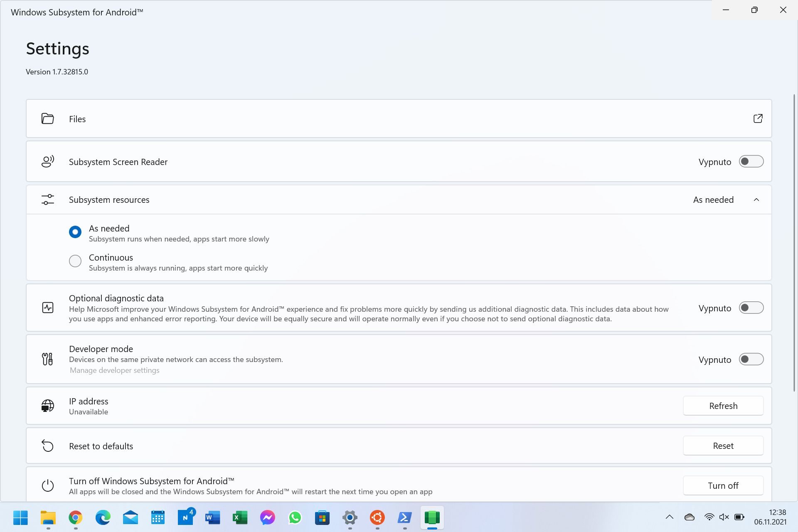Click the Refresh IP address button

tap(723, 406)
